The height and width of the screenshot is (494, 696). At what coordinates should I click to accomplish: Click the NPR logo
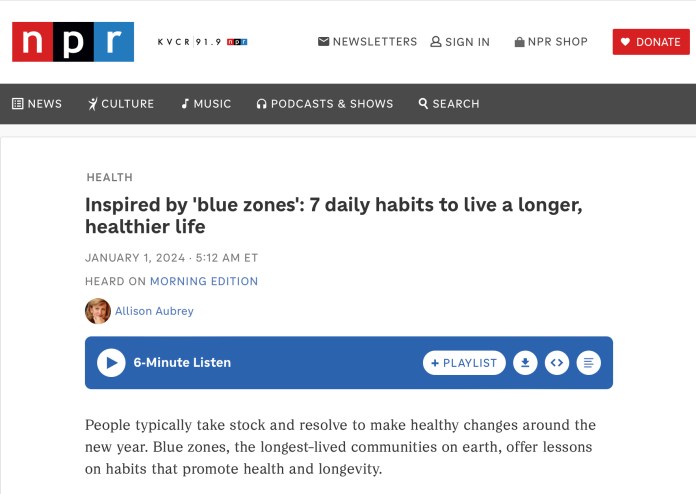coord(73,42)
